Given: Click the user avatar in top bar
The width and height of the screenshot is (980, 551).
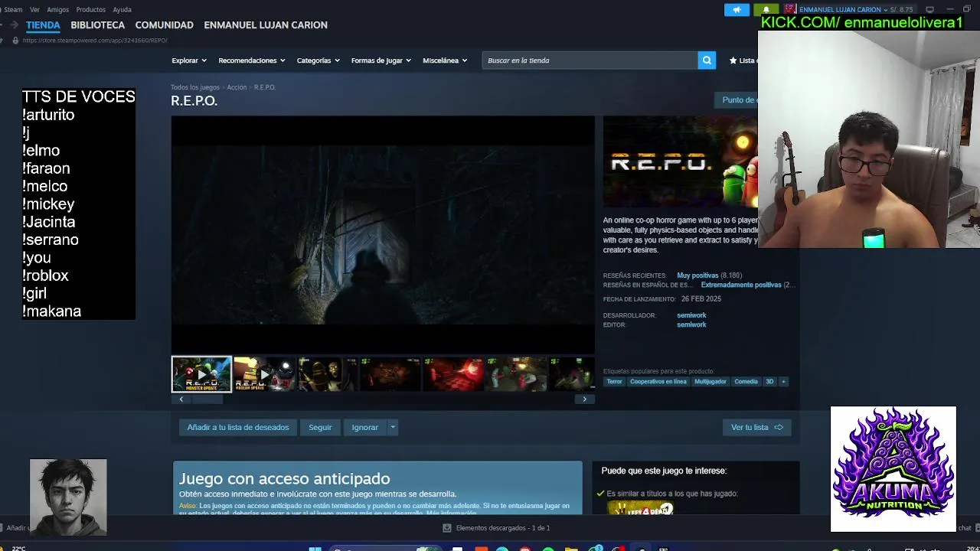Looking at the screenshot, I should 789,10.
